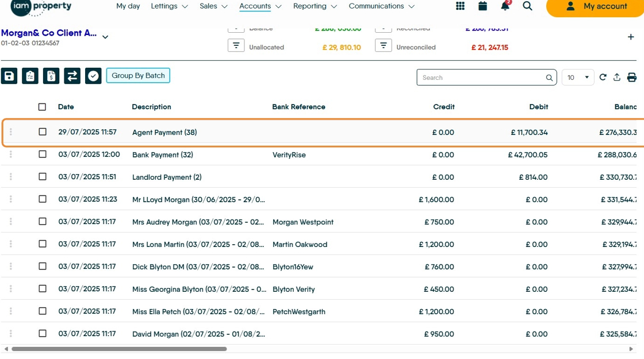Click the transfer arrows toolbar icon
Screen dimensions: 644x359
[x=72, y=76]
